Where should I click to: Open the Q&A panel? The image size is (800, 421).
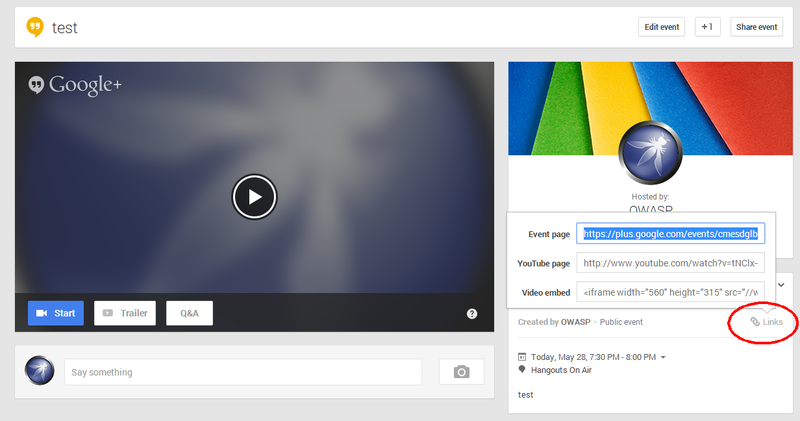[x=189, y=313]
